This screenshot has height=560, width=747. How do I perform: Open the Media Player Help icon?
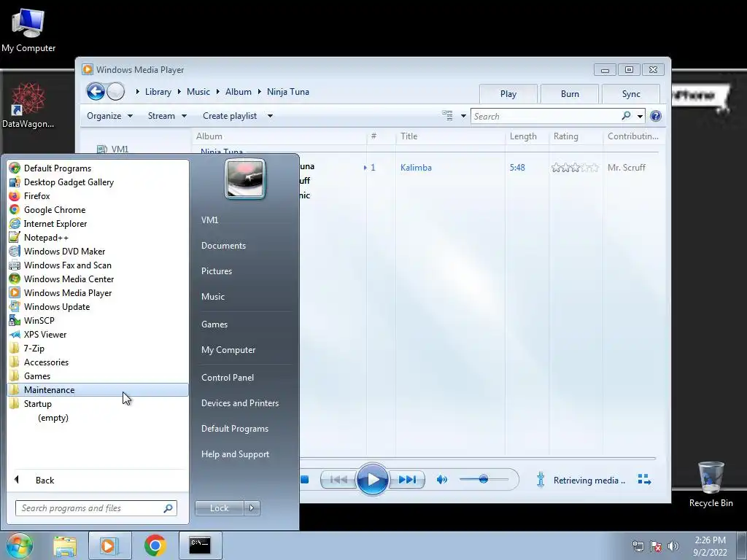[x=656, y=116]
